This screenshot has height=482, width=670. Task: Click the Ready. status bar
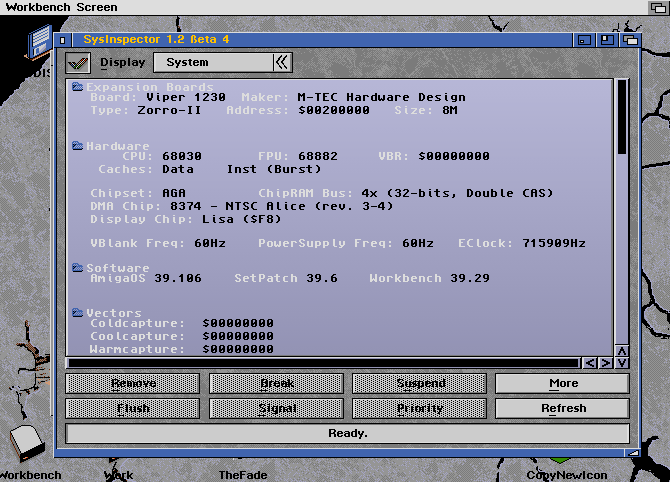[x=347, y=433]
